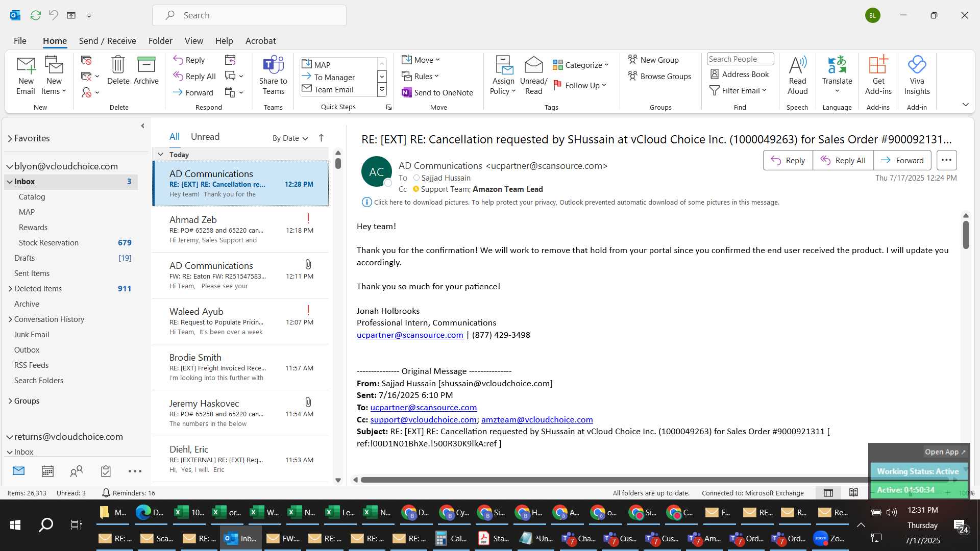The height and width of the screenshot is (551, 980).
Task: Show only Unread messages
Action: pos(205,137)
